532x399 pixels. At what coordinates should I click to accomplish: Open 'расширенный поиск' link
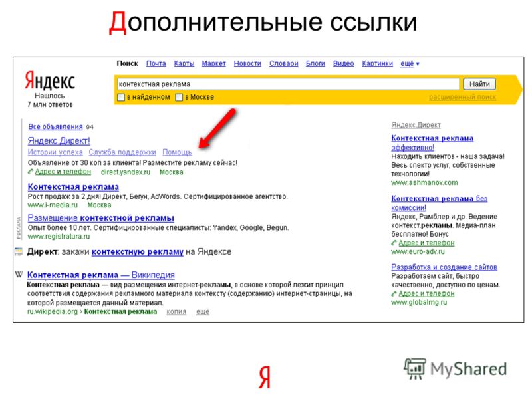[462, 97]
